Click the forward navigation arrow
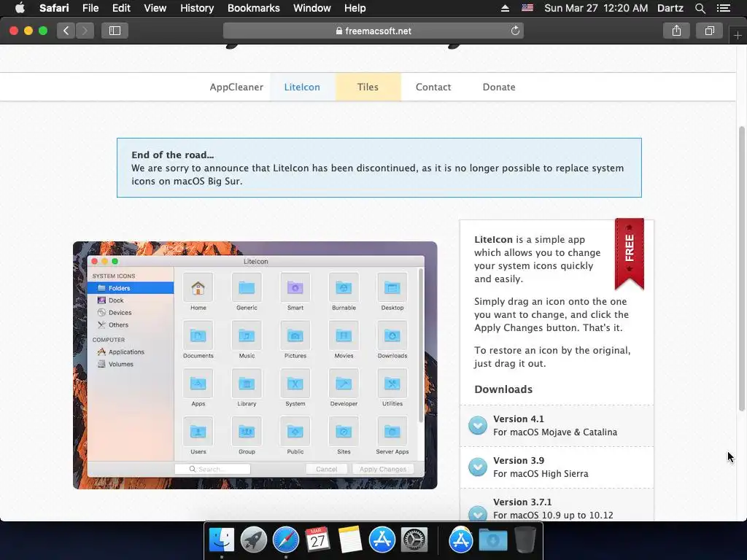747x560 pixels. [85, 31]
